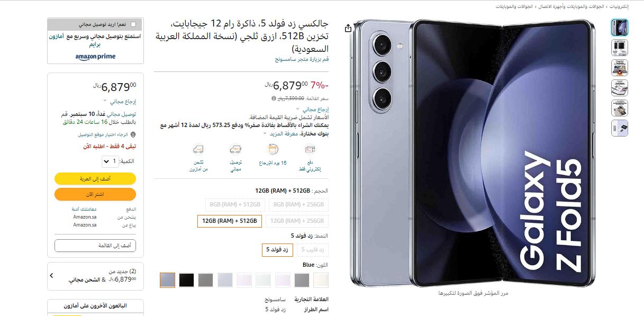Expand the new offers from 6,879 arrow
Viewport: 644px width, 316px height.
click(x=51, y=276)
